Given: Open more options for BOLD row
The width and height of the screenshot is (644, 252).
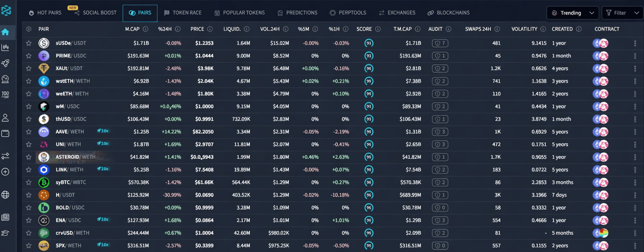Looking at the screenshot, I should (x=635, y=208).
